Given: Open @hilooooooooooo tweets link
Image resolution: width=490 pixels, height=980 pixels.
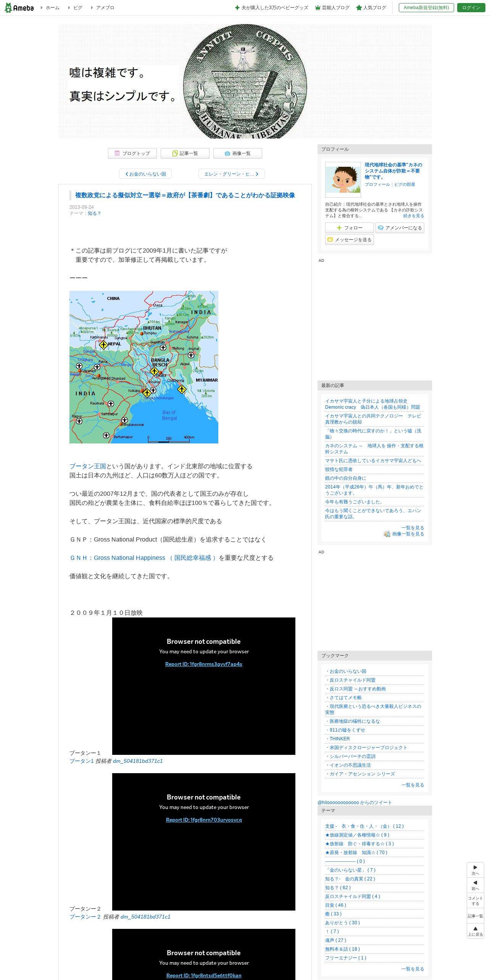Looking at the screenshot, I should click(x=355, y=803).
